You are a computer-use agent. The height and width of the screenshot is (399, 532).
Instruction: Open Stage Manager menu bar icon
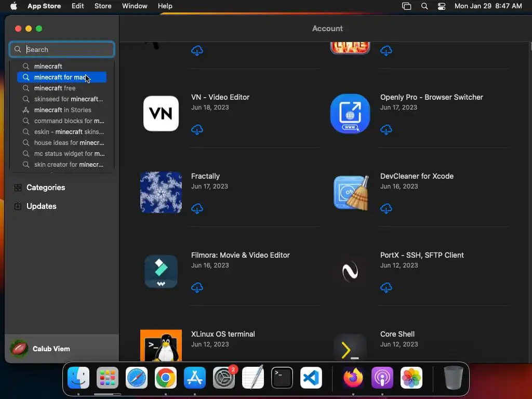(406, 6)
